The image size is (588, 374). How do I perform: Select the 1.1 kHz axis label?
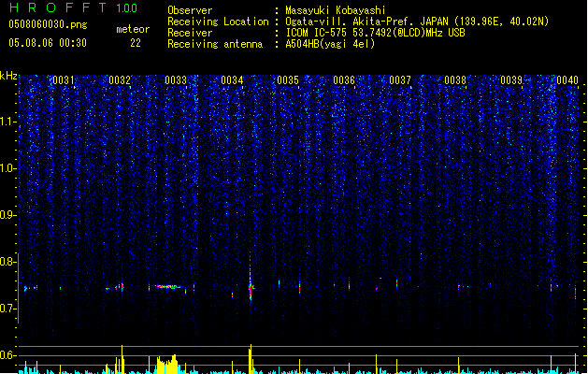(x=8, y=122)
